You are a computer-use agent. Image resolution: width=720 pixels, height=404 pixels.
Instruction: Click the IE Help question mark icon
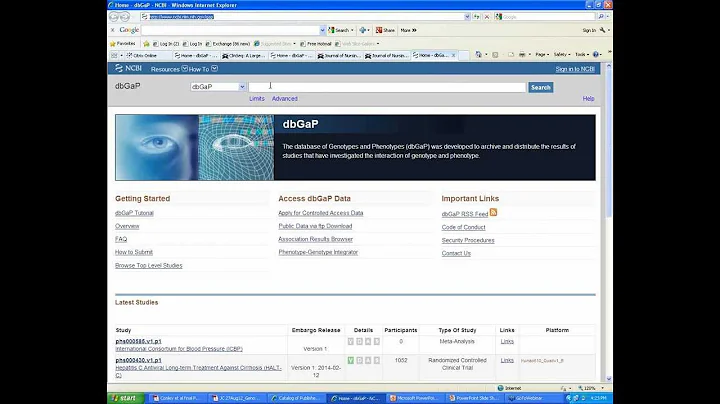pyautogui.click(x=596, y=55)
